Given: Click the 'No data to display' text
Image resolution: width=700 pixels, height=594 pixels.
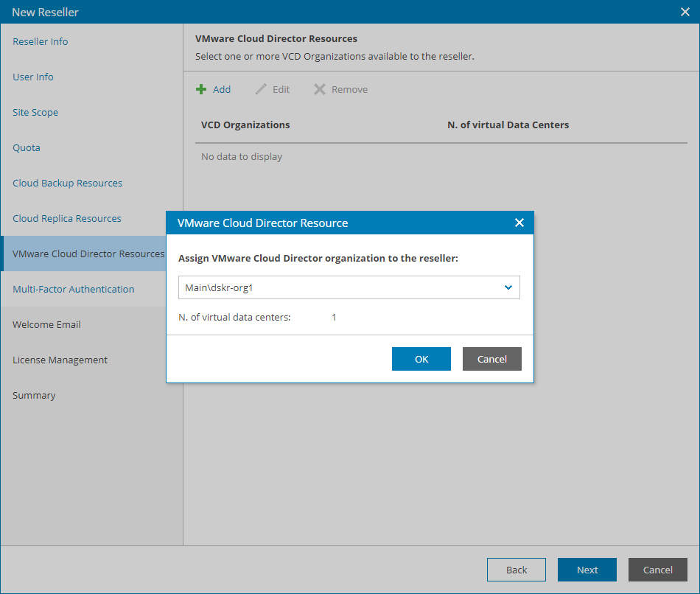Looking at the screenshot, I should tap(242, 156).
